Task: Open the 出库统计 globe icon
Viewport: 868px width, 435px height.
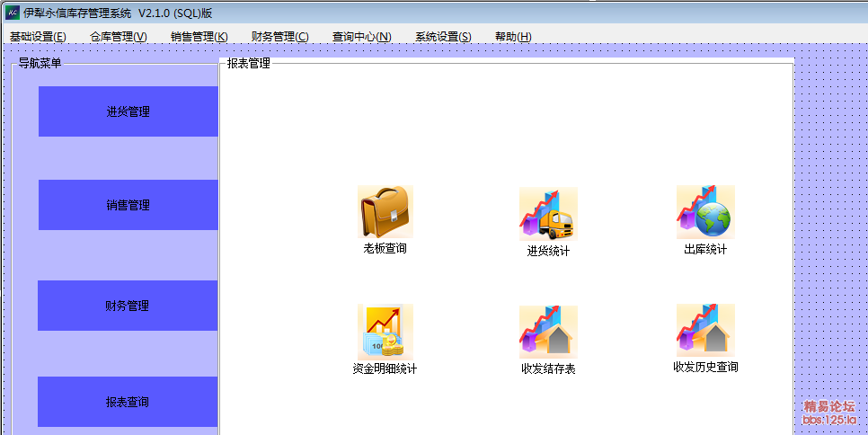Action: pyautogui.click(x=705, y=212)
